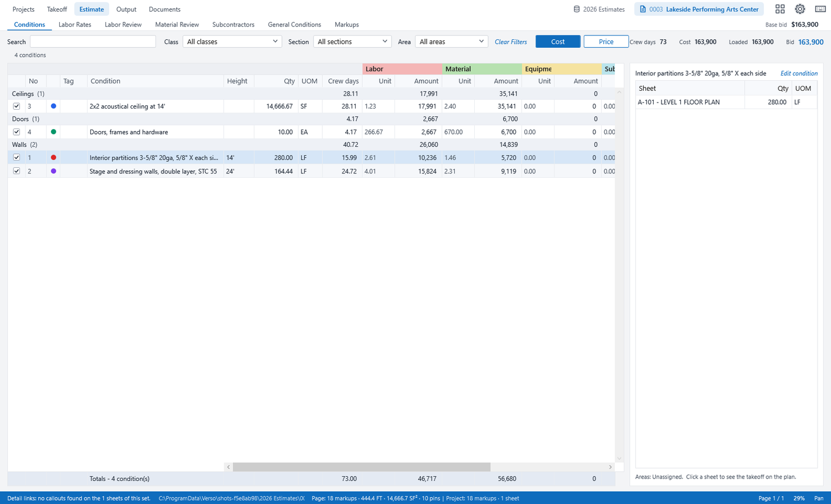Screen dimensions: 831x504
Task: Click the horizontal scrollbar right arrow
Action: [611, 467]
